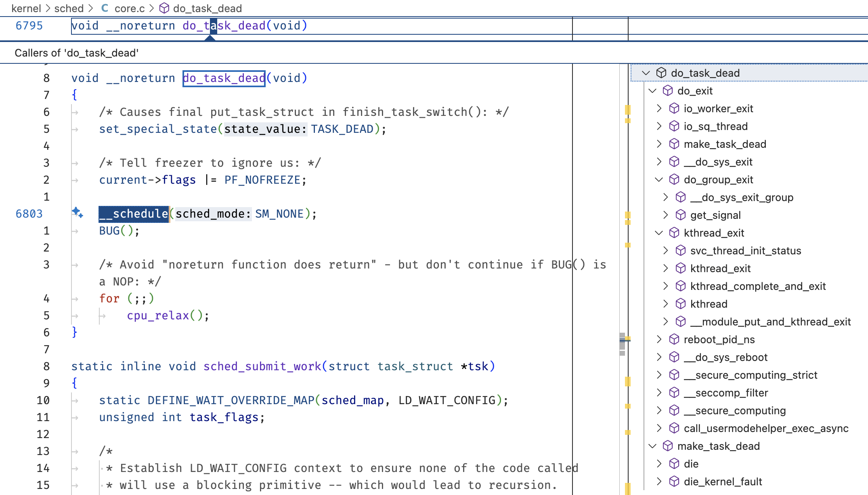
Task: Select call_usermodehelper_exec_async caller entry
Action: coord(765,428)
